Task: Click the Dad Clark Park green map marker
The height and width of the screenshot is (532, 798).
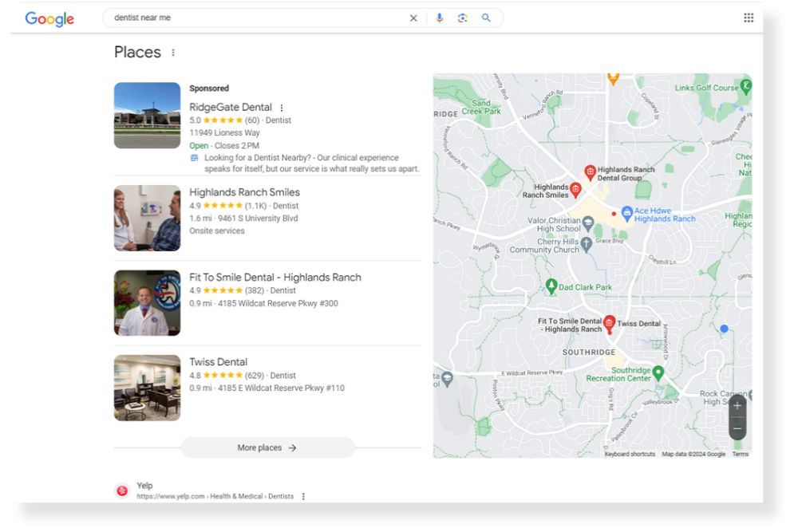Action: click(x=551, y=286)
